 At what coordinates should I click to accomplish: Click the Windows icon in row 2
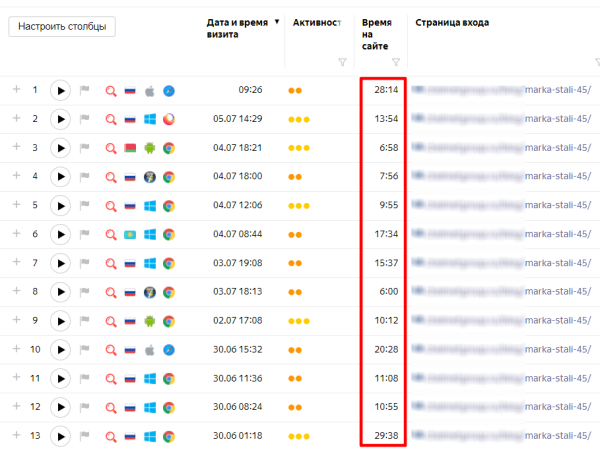150,119
